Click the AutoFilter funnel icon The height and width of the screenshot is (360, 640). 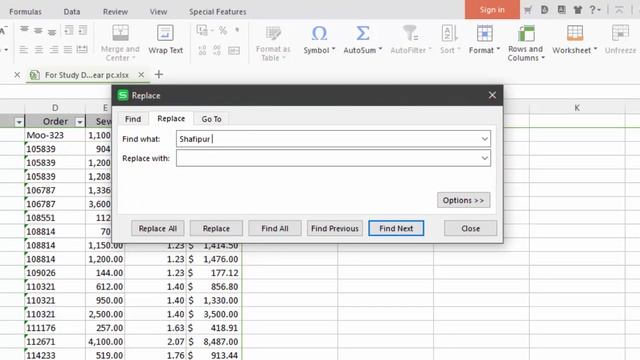tap(410, 33)
